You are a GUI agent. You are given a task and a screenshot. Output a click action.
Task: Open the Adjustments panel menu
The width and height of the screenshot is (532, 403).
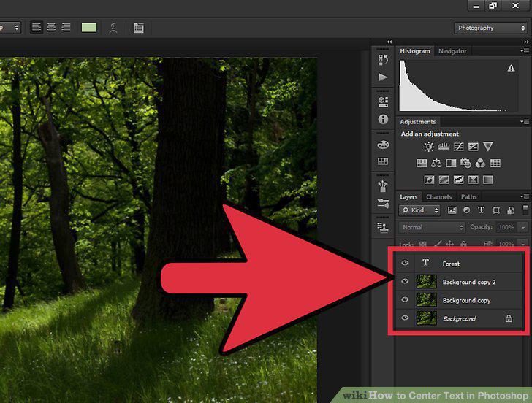(525, 122)
